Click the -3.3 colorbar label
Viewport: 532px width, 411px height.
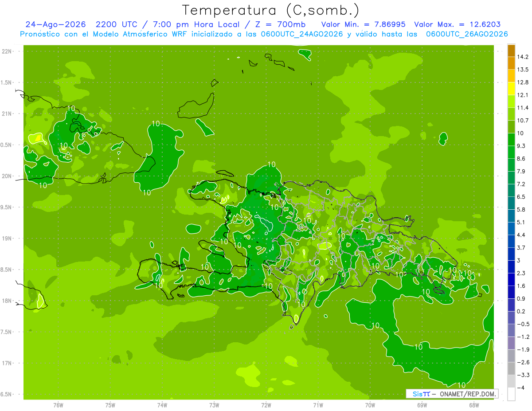tap(524, 375)
